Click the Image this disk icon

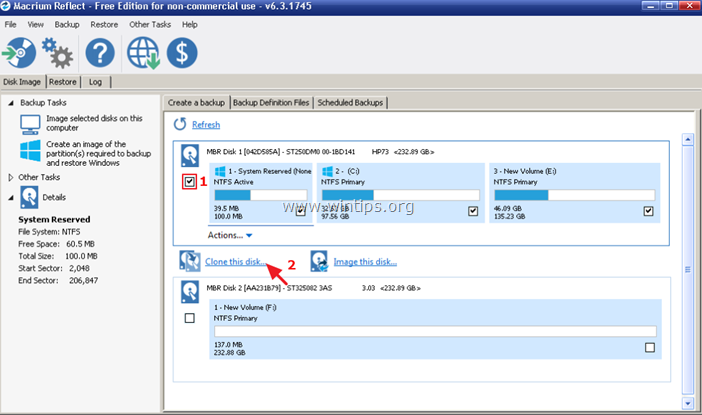319,261
